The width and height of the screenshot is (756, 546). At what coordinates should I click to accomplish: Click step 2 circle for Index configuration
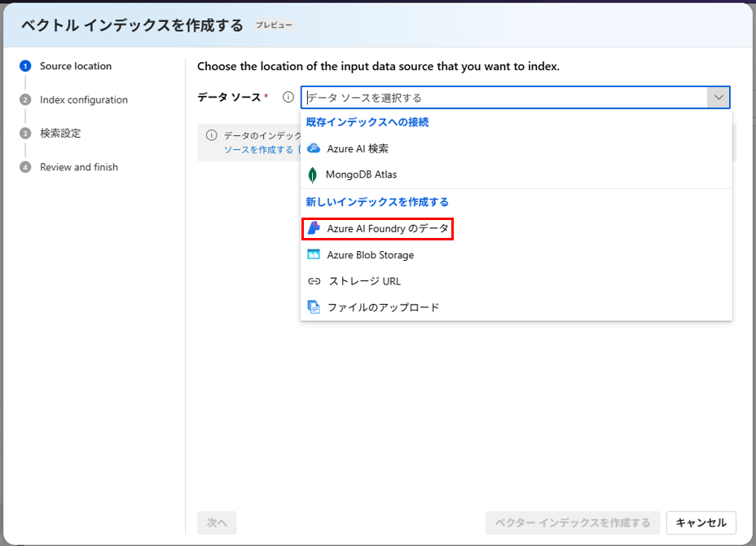(25, 100)
